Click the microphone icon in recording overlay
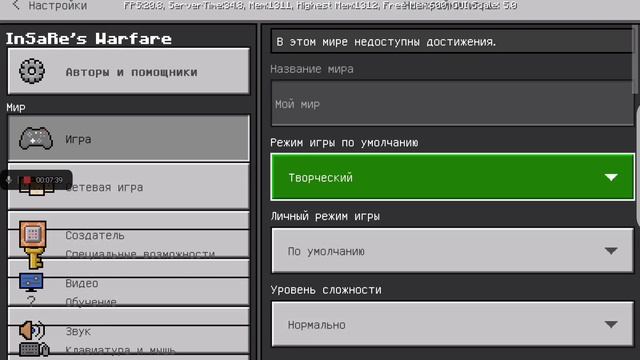The image size is (640, 360). pos(9,180)
